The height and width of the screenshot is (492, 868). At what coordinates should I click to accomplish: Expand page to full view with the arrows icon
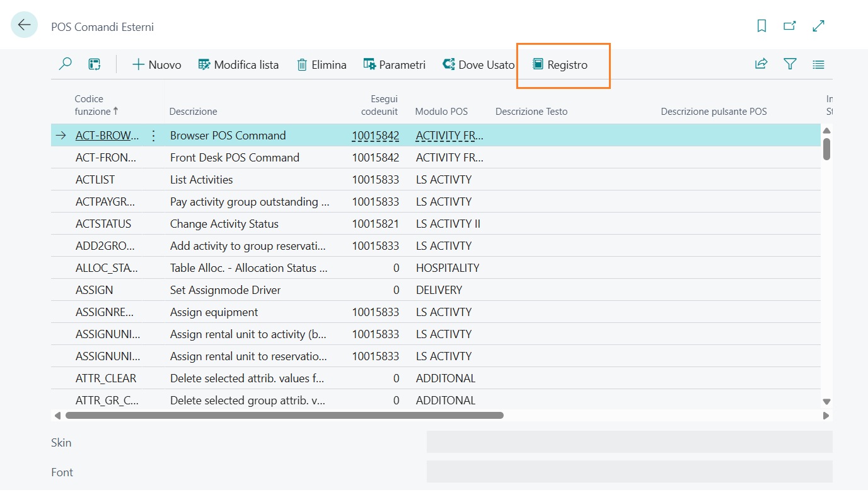click(818, 26)
